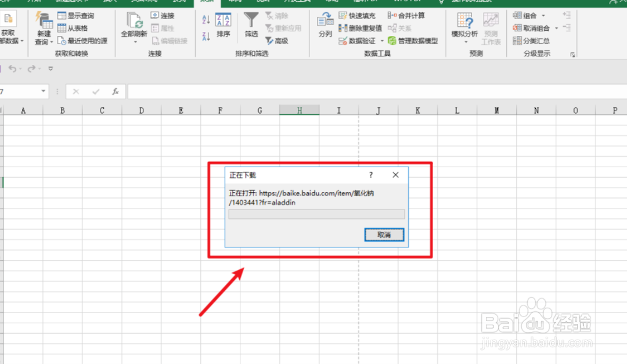Viewport: 627px width, 364px height.
Task: Open the 分级显示 dialog launcher
Action: click(572, 55)
